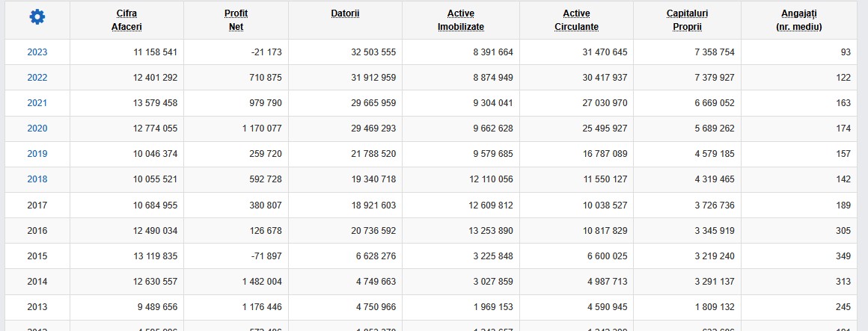The image size is (868, 331).
Task: Select net profit value 979 790
Action: tap(265, 103)
